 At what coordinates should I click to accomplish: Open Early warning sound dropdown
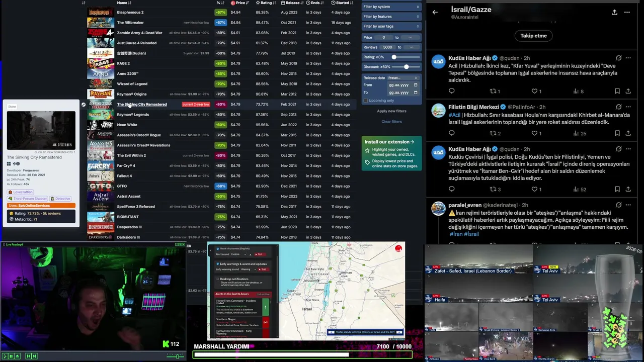[x=249, y=269]
